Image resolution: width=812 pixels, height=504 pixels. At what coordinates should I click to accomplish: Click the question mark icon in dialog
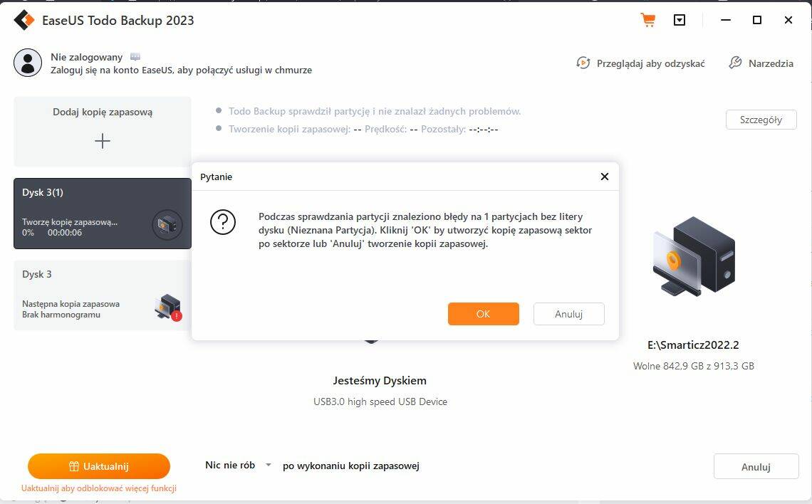coord(223,222)
